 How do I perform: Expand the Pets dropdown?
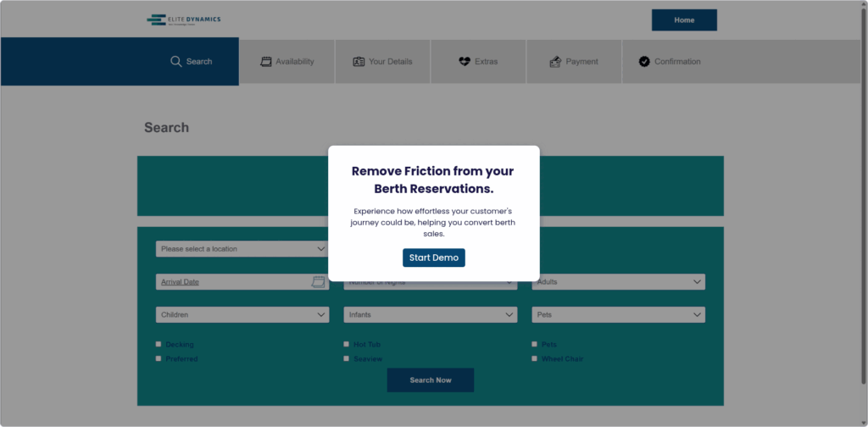pyautogui.click(x=618, y=314)
